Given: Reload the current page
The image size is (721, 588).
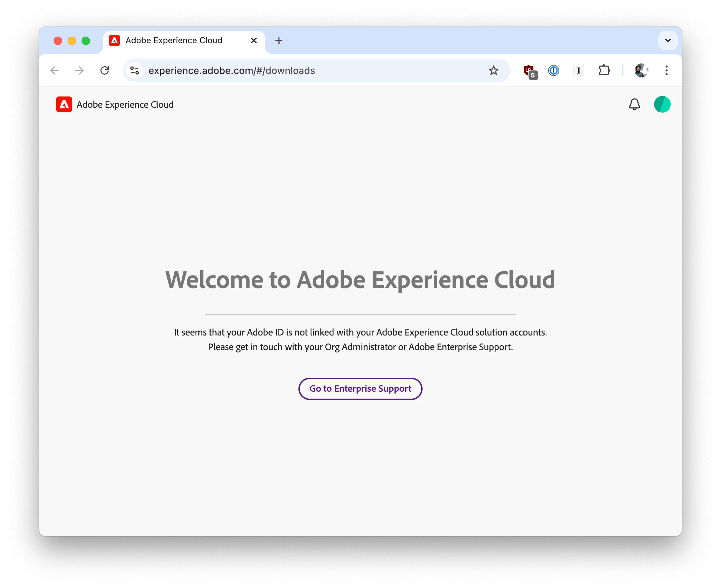Looking at the screenshot, I should point(105,70).
